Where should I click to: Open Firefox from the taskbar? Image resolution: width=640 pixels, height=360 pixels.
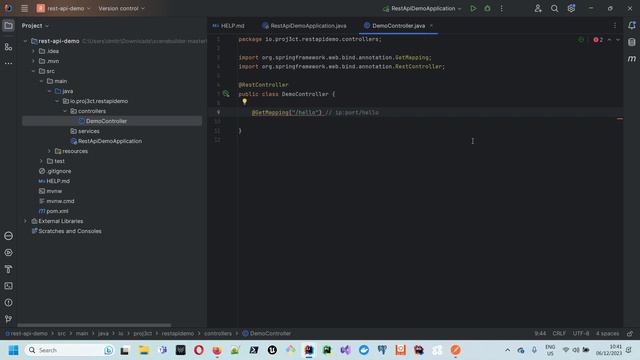[217, 350]
